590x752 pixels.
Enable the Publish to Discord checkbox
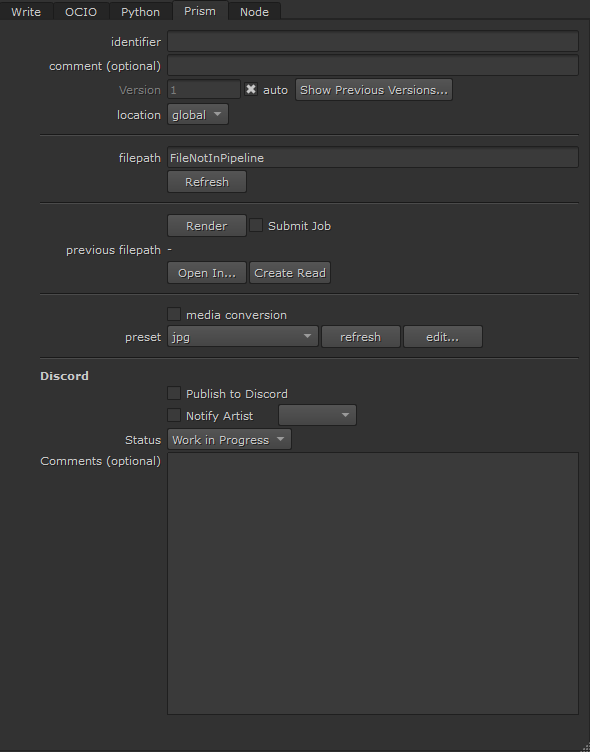[x=174, y=393]
